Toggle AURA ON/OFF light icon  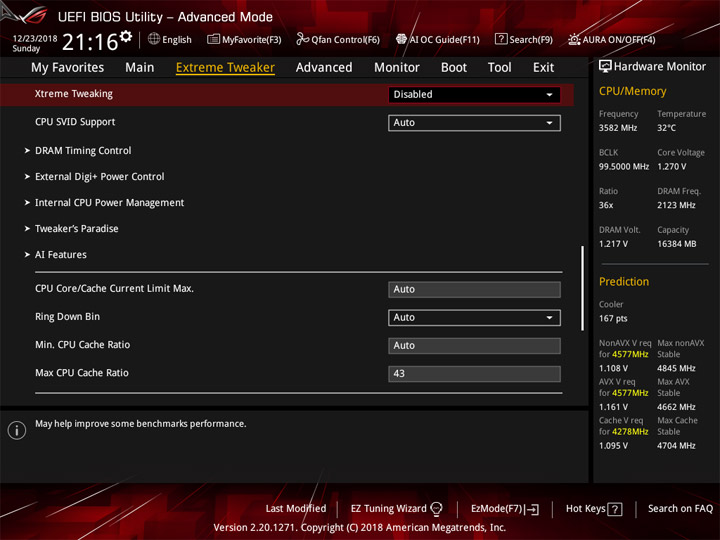pos(574,39)
